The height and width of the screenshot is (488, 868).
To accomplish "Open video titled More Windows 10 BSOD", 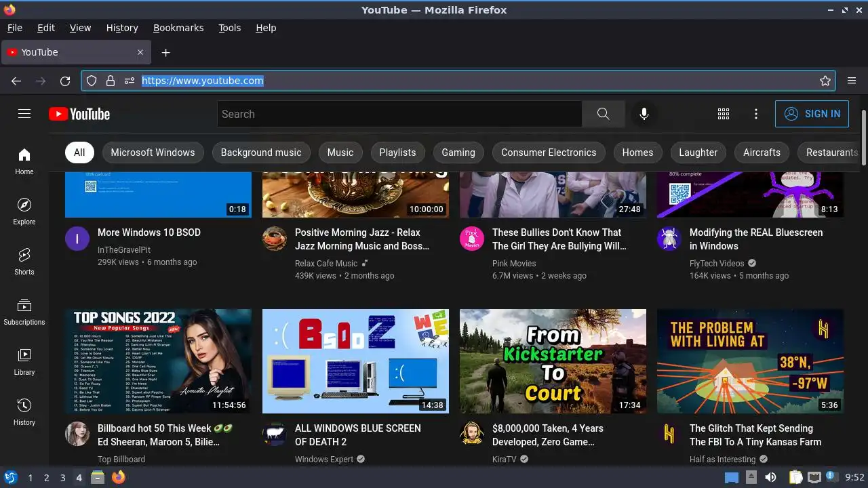I will point(149,232).
